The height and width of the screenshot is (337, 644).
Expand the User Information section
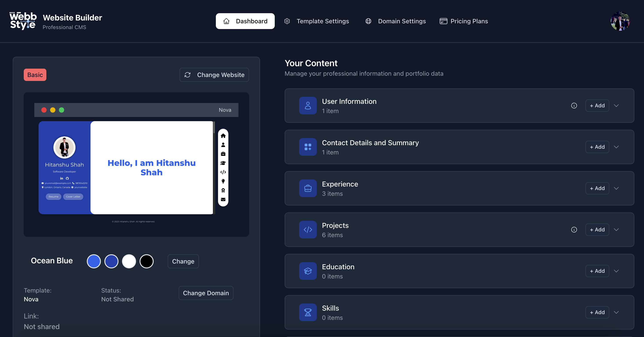(x=616, y=106)
